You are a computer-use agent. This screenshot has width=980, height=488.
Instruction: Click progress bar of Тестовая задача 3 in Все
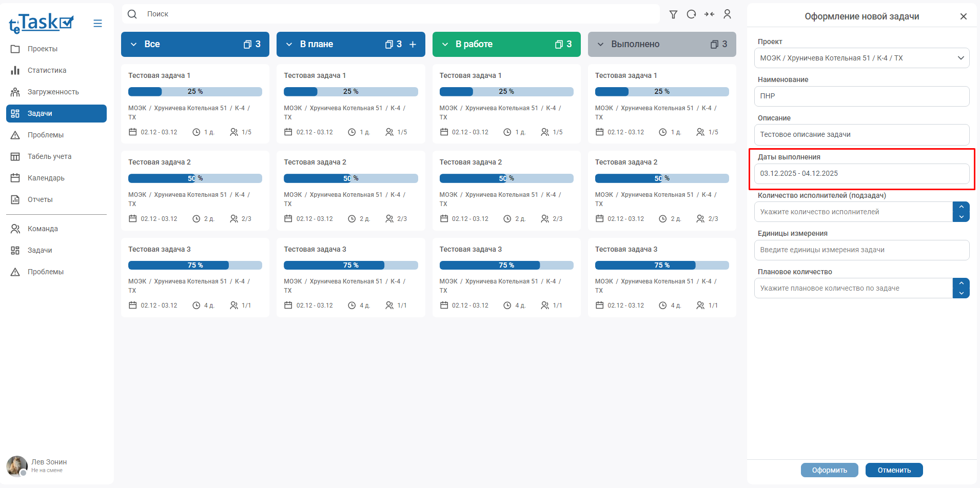(195, 266)
